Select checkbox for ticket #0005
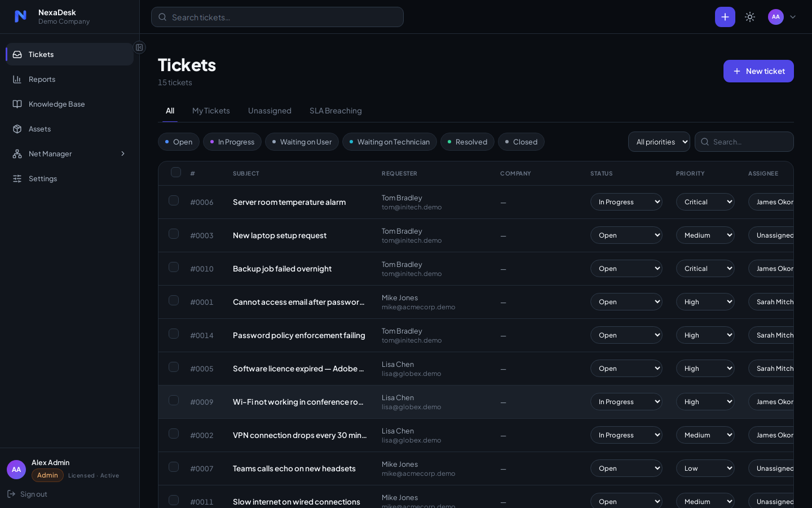The image size is (812, 508). [x=174, y=367]
